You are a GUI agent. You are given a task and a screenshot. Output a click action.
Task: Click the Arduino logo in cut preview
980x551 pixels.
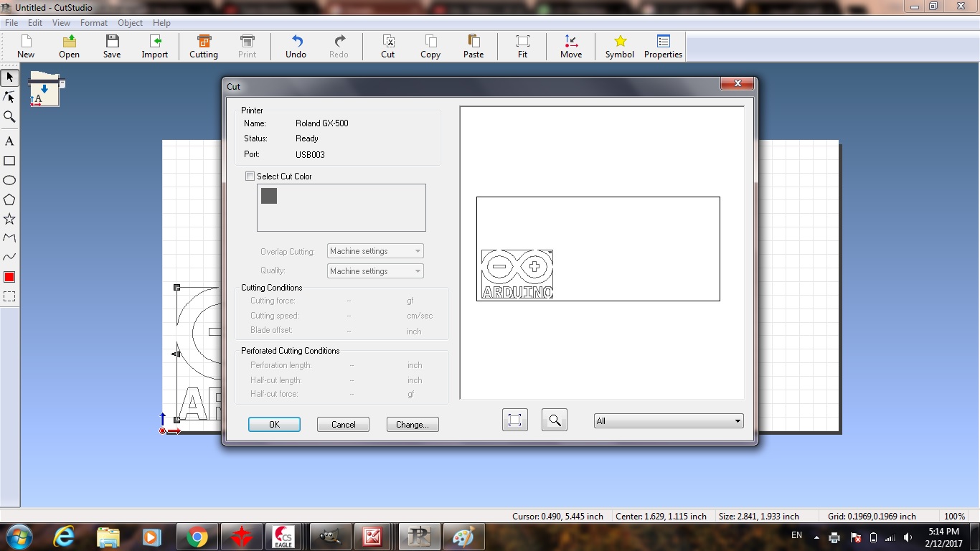517,274
